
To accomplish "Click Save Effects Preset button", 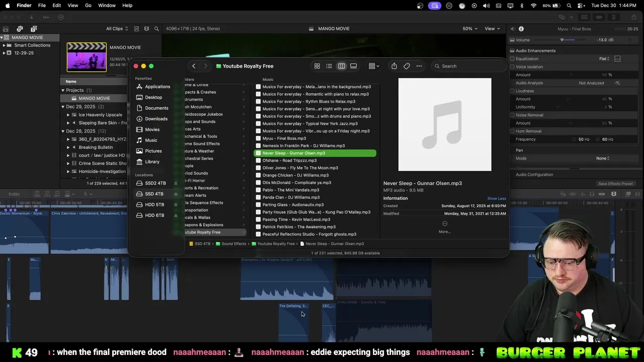I will 615,184.
